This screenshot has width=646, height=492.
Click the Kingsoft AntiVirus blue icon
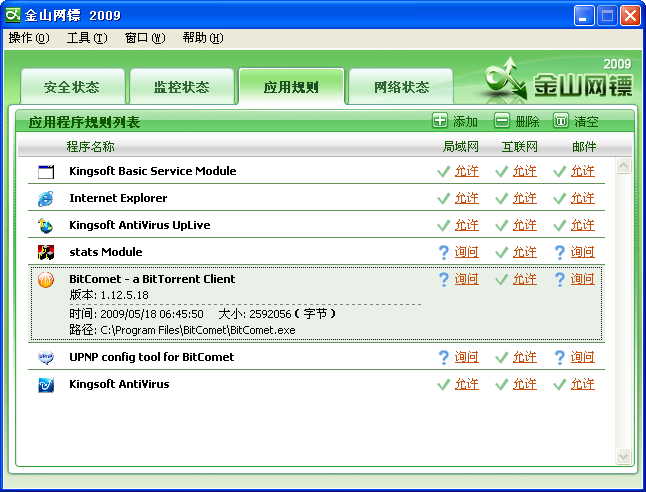[x=46, y=384]
